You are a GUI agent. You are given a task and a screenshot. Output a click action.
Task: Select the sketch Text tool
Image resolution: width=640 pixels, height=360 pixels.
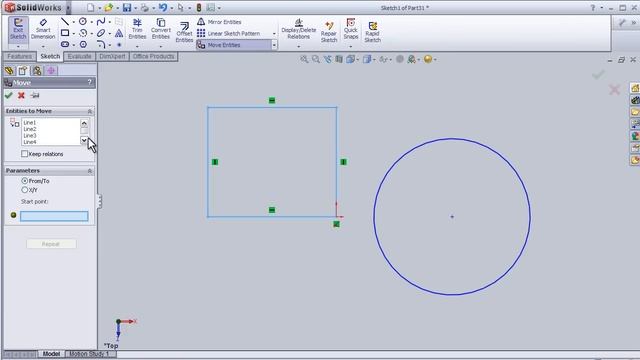point(119,33)
